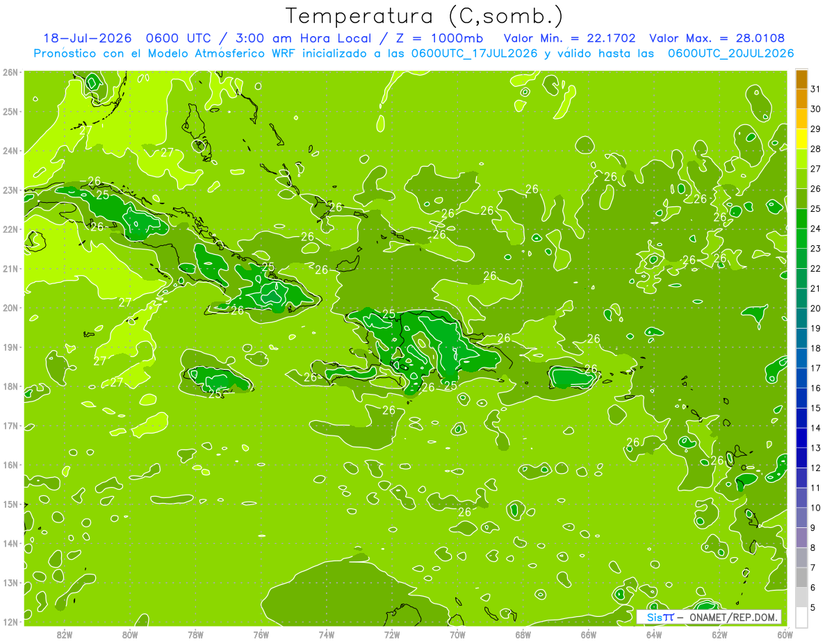Click the legend scale number 10
Viewport: 834px width, 644px height.
pyautogui.click(x=816, y=507)
